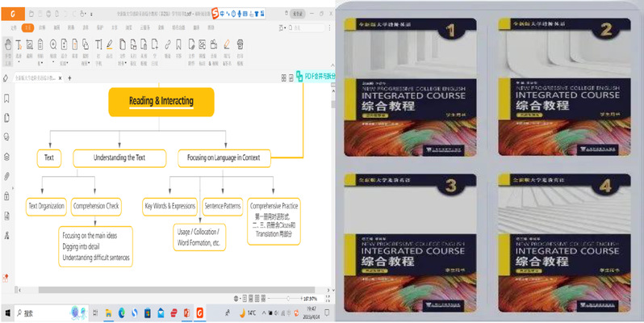The width and height of the screenshot is (644, 323).
Task: Switch to continuous facing view mode
Action: pos(263,298)
